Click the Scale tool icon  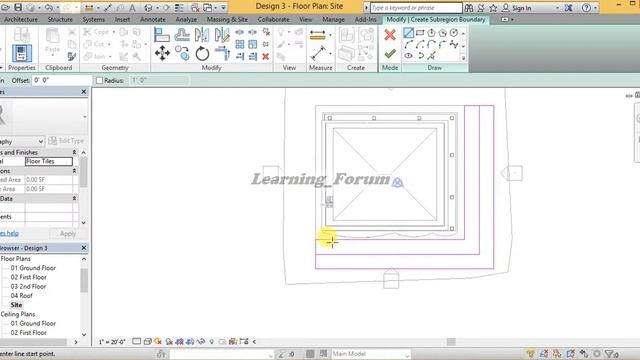coord(253,44)
